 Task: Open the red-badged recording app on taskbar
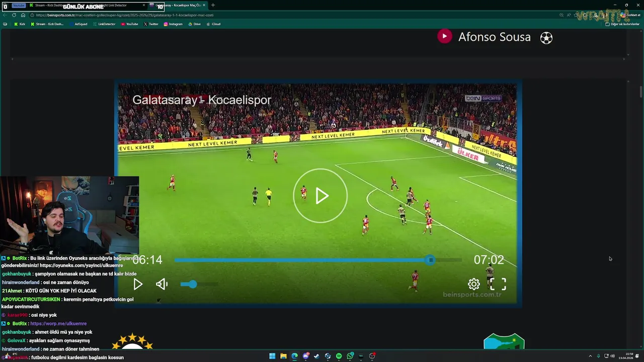[x=372, y=356]
